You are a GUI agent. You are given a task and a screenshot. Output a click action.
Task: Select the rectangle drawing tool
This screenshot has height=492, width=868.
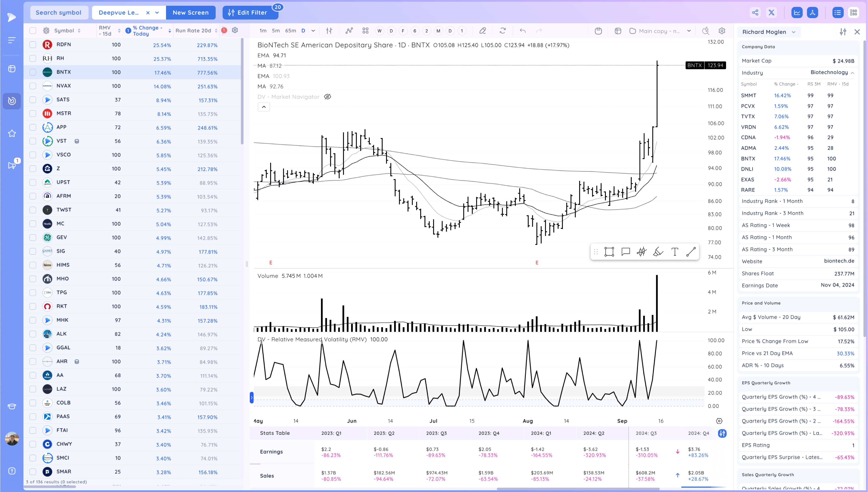pos(609,252)
